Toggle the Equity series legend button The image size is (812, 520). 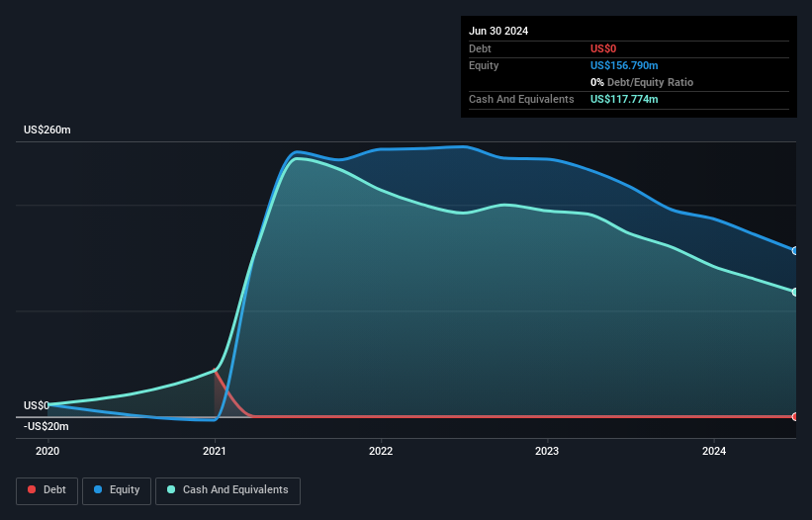(x=117, y=490)
